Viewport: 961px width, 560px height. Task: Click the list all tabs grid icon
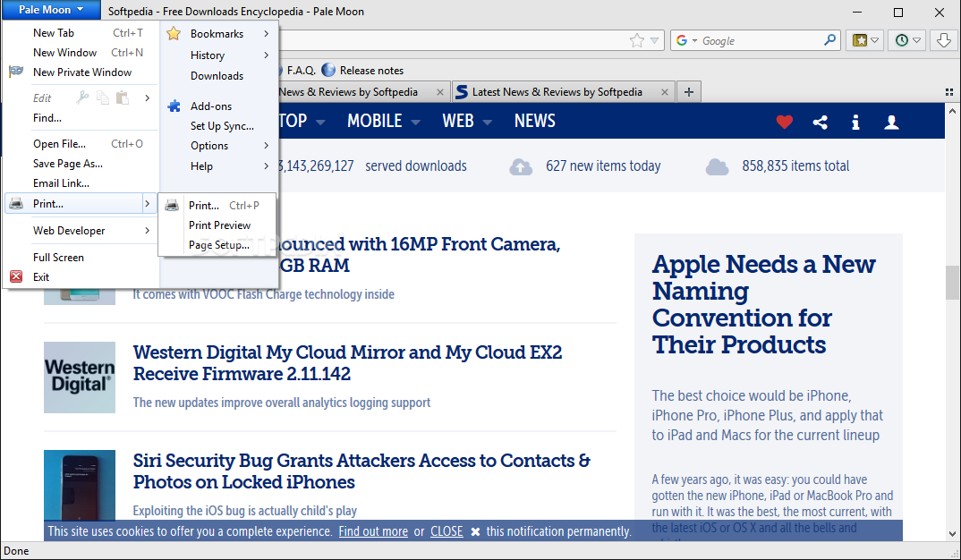pyautogui.click(x=949, y=92)
